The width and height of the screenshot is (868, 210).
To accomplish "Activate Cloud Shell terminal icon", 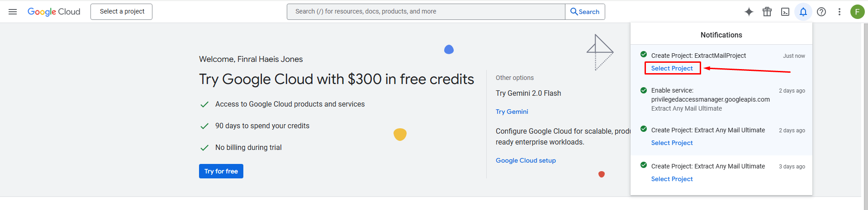I will point(785,12).
